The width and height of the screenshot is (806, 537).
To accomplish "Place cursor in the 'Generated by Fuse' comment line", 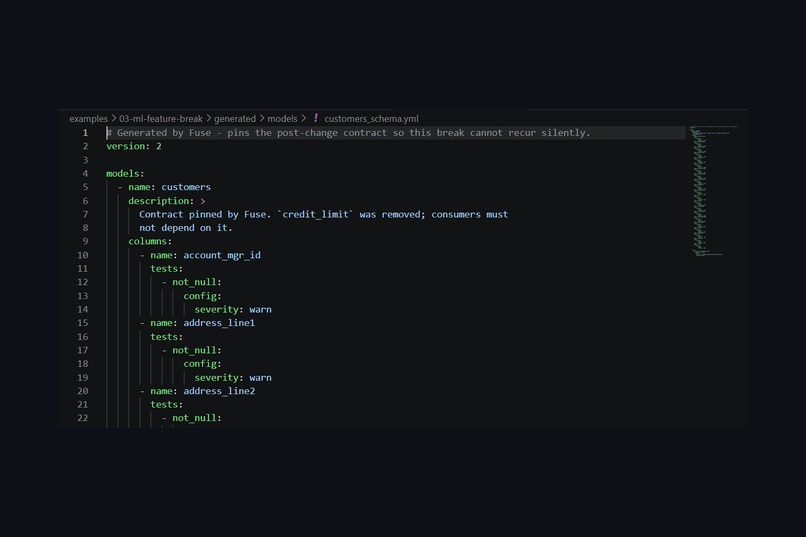I will [x=348, y=133].
